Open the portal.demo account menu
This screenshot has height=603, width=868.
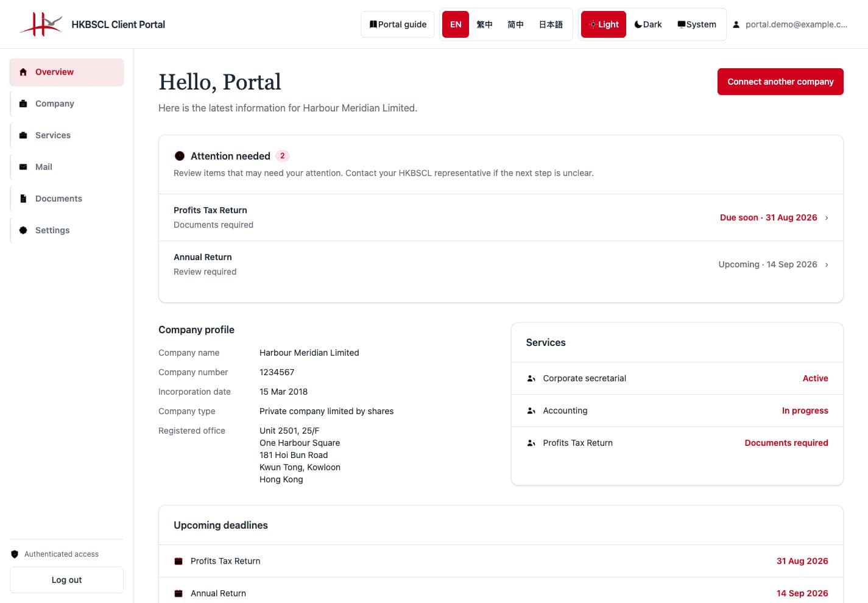click(790, 24)
